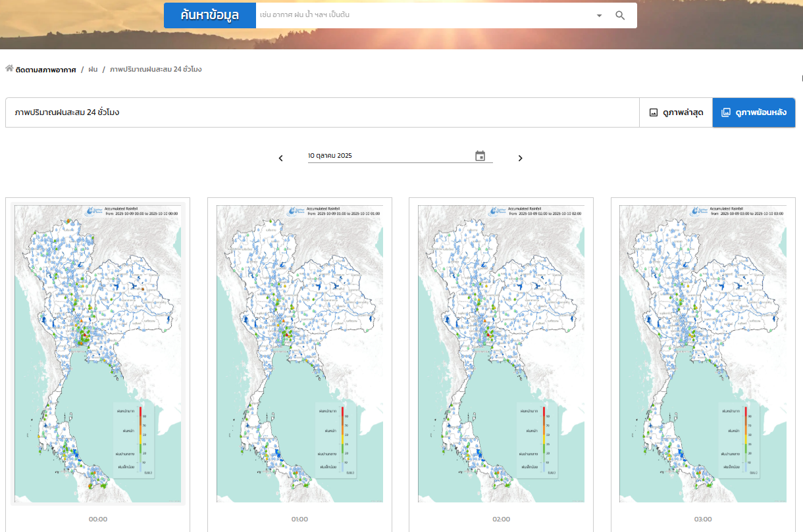The width and height of the screenshot is (803, 532).
Task: Go to ฝน breadcrumb link
Action: click(93, 70)
